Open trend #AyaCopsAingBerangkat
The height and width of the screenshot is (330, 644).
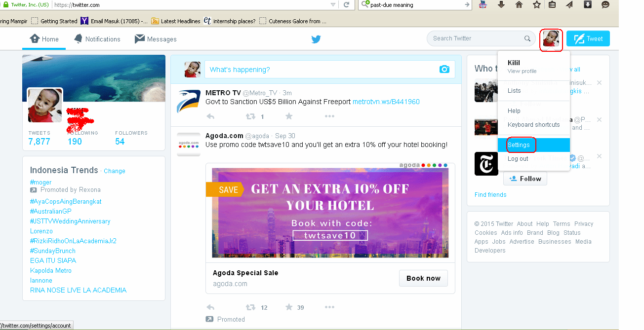(x=66, y=202)
